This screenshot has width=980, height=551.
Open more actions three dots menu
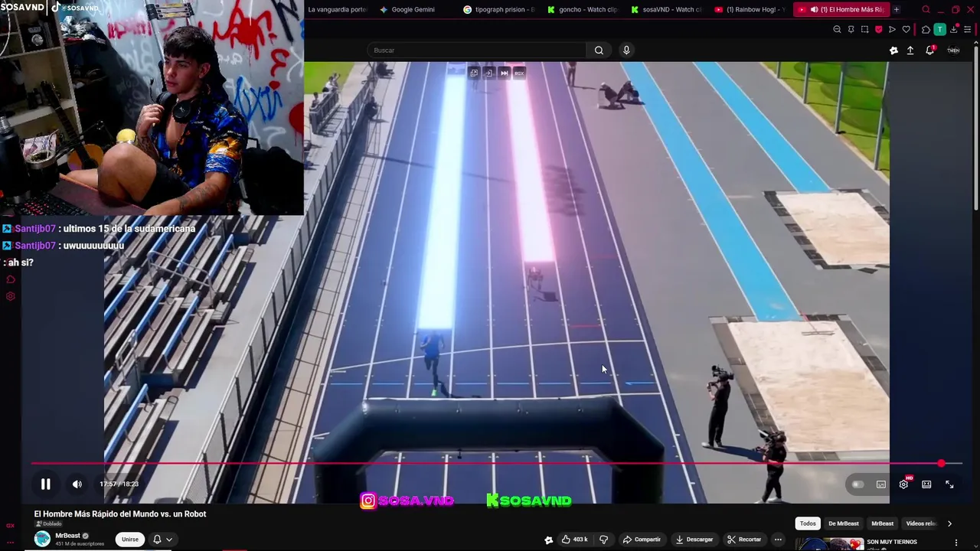click(778, 540)
